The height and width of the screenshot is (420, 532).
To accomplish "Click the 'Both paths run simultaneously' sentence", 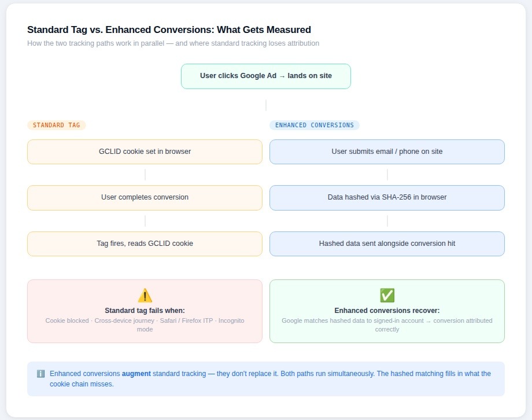I will (x=327, y=374).
